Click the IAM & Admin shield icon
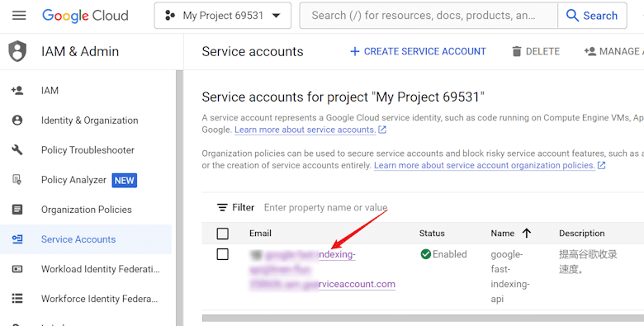This screenshot has width=644, height=326. coord(17,51)
